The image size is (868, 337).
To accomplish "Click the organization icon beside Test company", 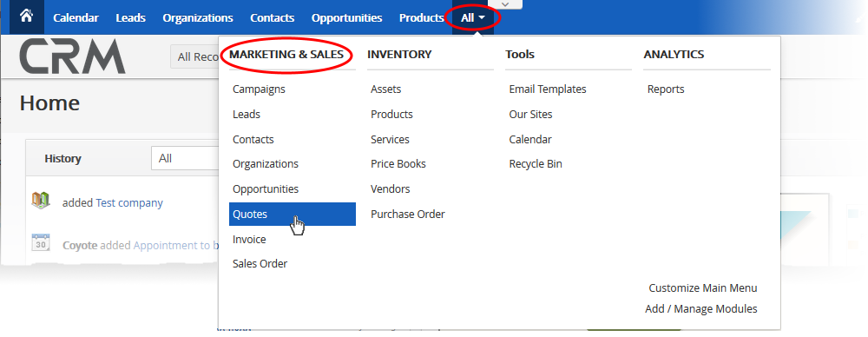I will click(x=41, y=200).
